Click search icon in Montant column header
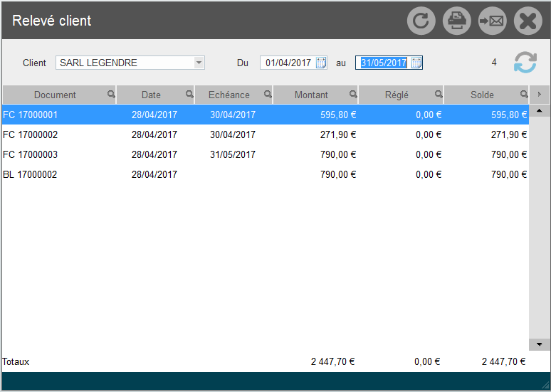 tap(353, 94)
